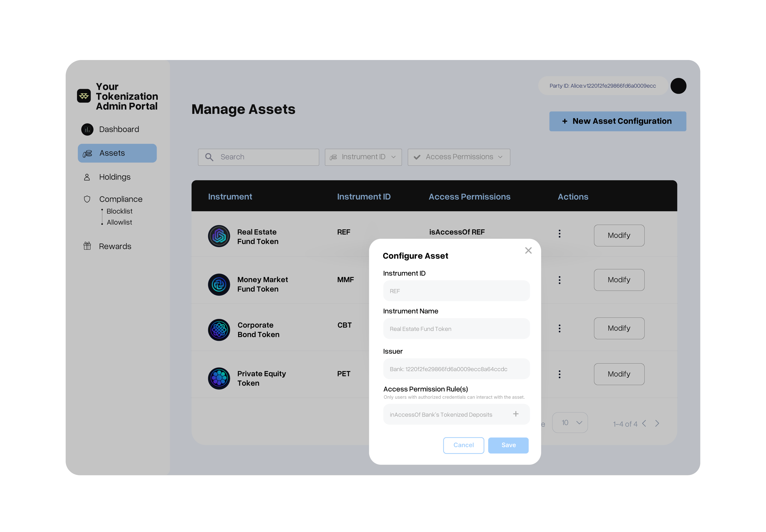766x532 pixels.
Task: Click the Assets coins icon in sidebar
Action: (87, 153)
